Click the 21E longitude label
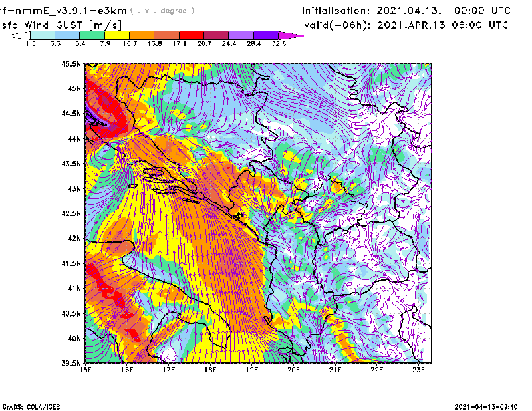 335,370
